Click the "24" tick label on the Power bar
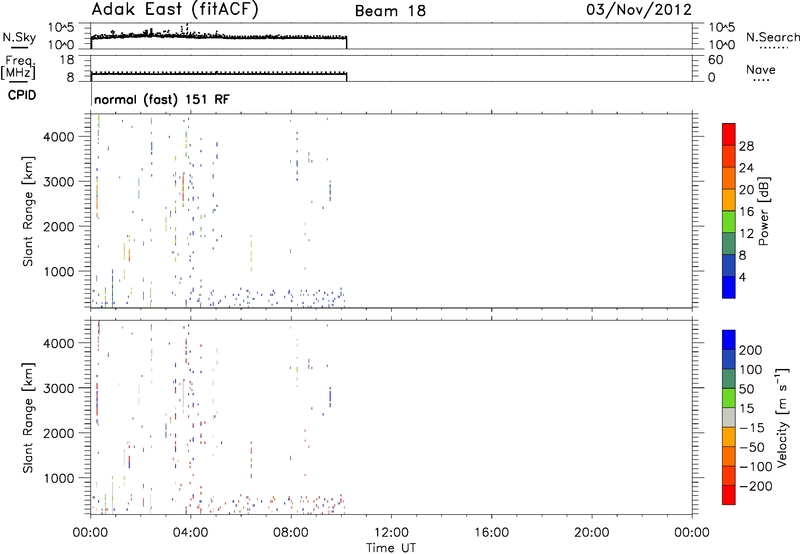The width and height of the screenshot is (800, 554). [746, 168]
